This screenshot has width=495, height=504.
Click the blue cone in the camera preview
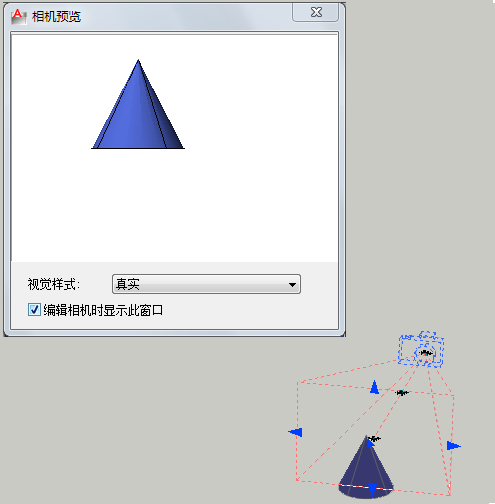pos(138,110)
